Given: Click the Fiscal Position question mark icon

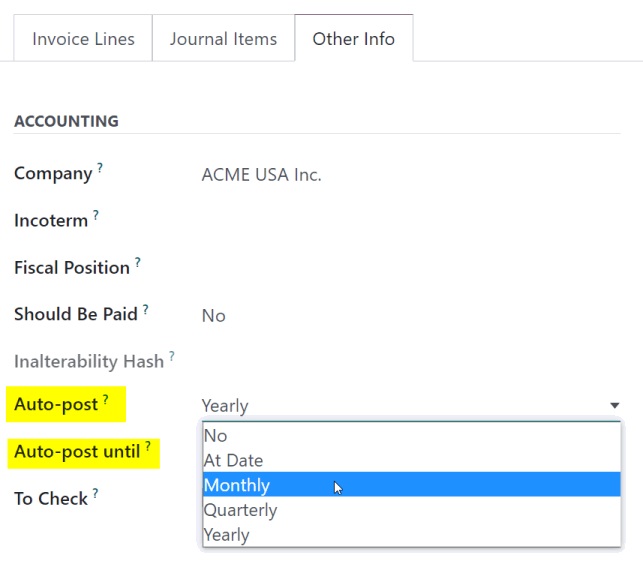Looking at the screenshot, I should pos(138,262).
